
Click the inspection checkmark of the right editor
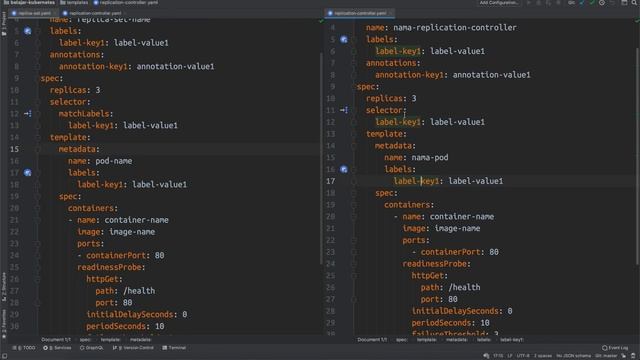[636, 20]
